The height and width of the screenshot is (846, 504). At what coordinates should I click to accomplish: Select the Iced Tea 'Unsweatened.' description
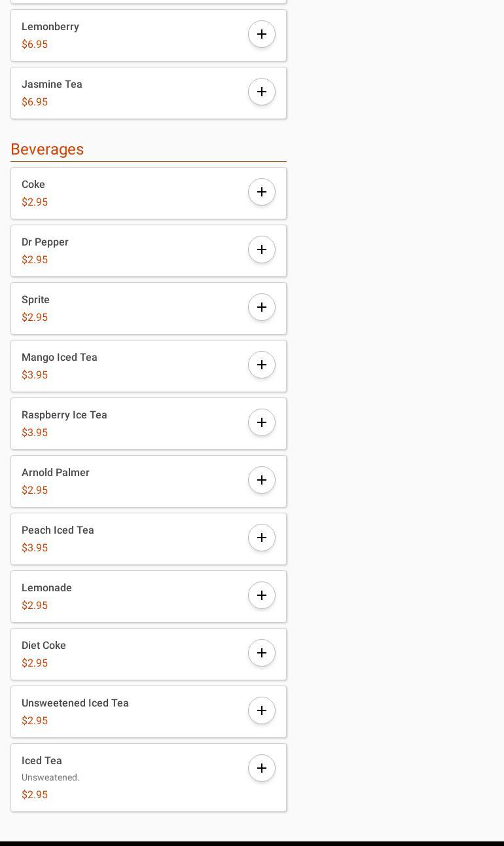(50, 778)
